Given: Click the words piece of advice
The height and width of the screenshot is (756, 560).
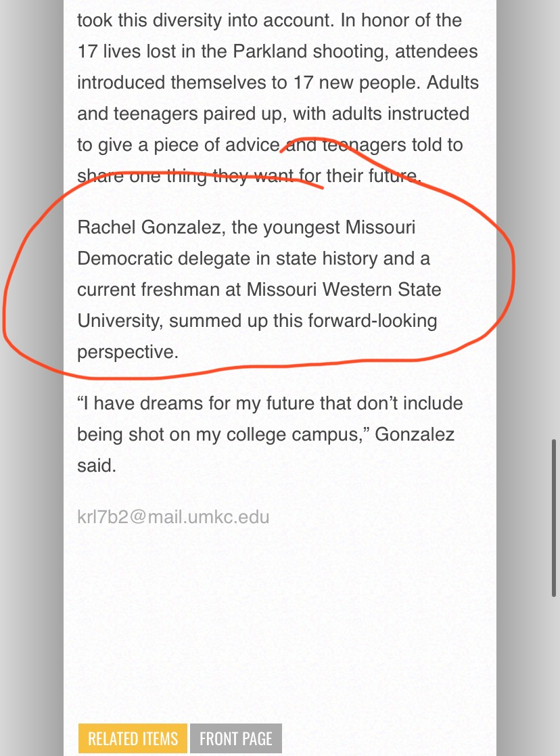Looking at the screenshot, I should 217,145.
